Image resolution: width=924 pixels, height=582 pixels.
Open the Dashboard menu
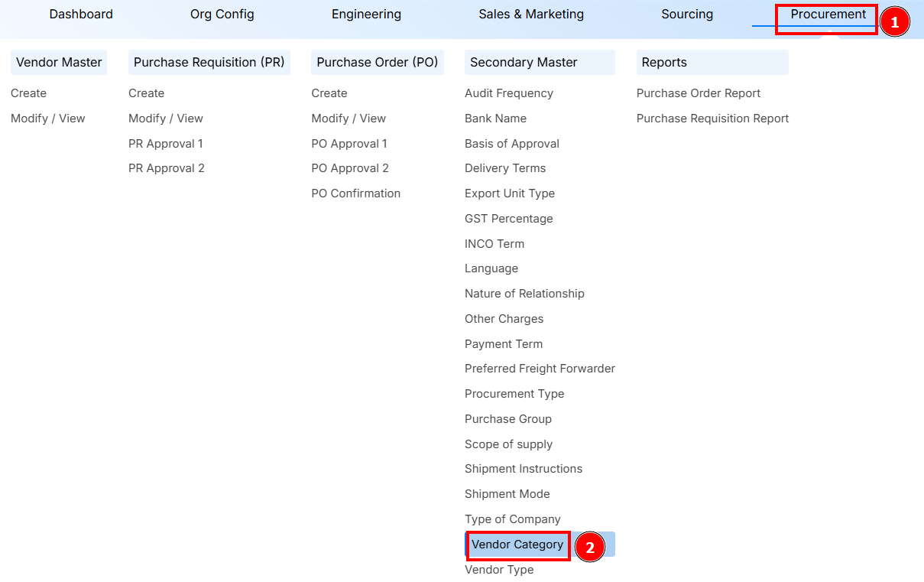[x=80, y=14]
